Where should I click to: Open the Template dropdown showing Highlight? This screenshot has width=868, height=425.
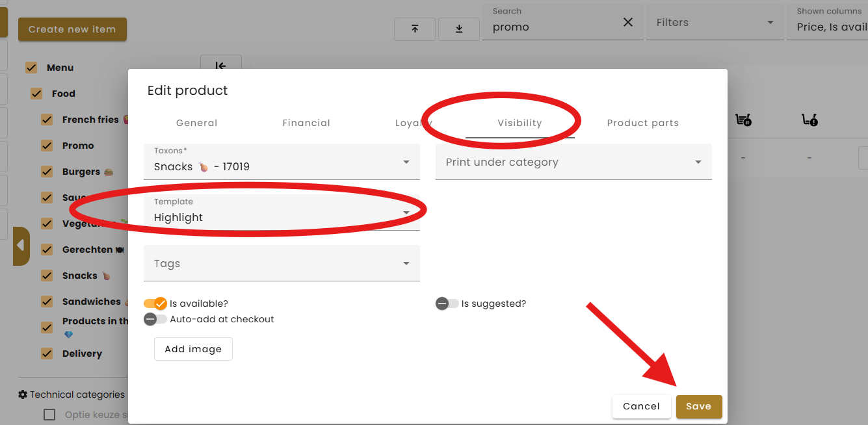click(281, 212)
